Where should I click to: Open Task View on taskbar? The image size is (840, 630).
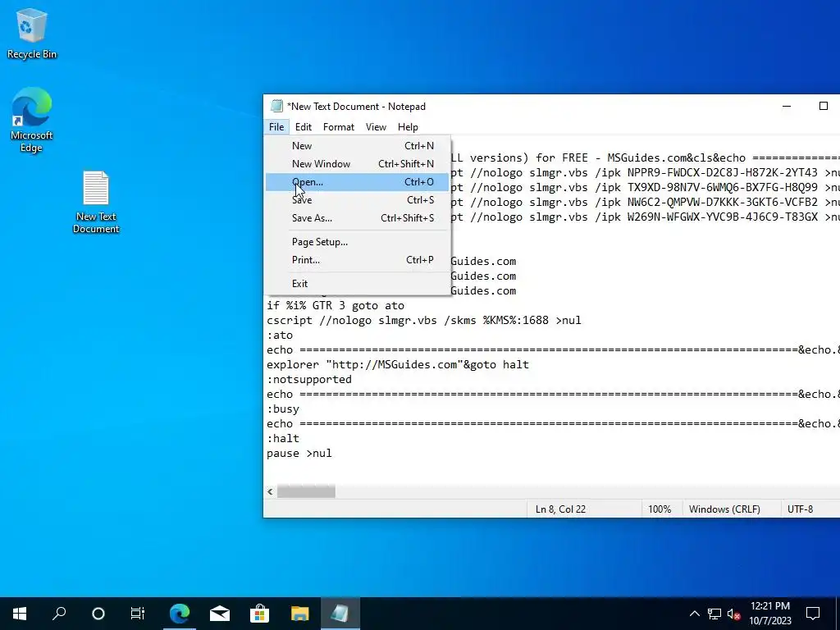[x=138, y=614]
